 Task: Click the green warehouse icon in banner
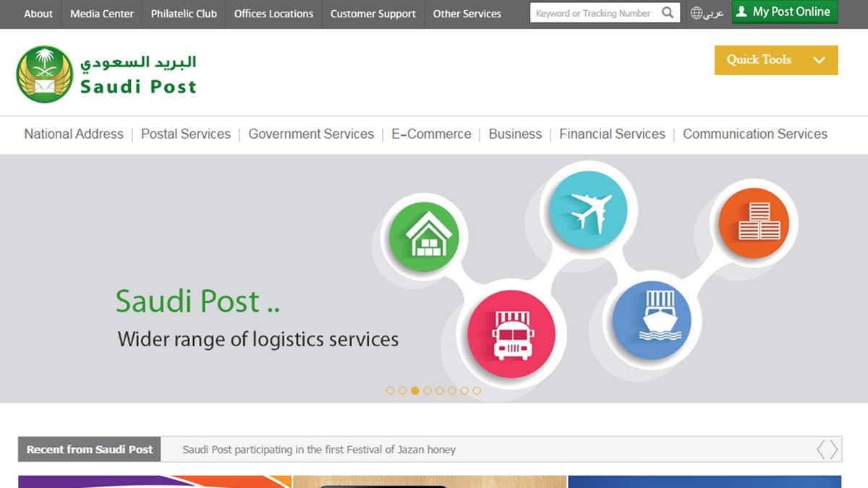pyautogui.click(x=424, y=236)
